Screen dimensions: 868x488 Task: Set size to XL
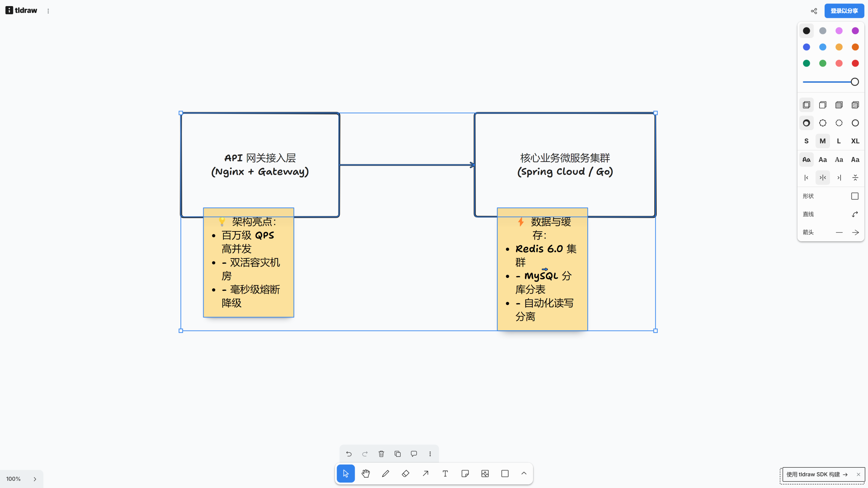pos(855,141)
